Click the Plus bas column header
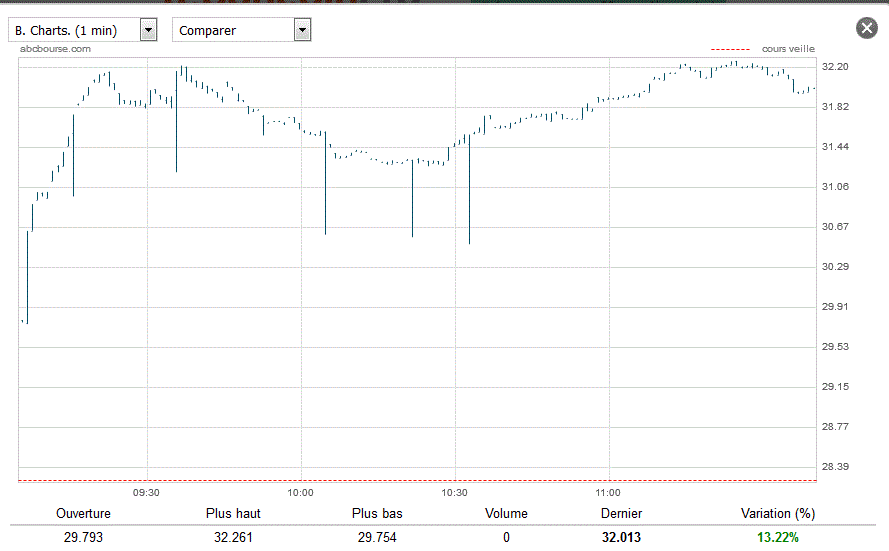Viewport: 889px width, 551px height. point(377,514)
